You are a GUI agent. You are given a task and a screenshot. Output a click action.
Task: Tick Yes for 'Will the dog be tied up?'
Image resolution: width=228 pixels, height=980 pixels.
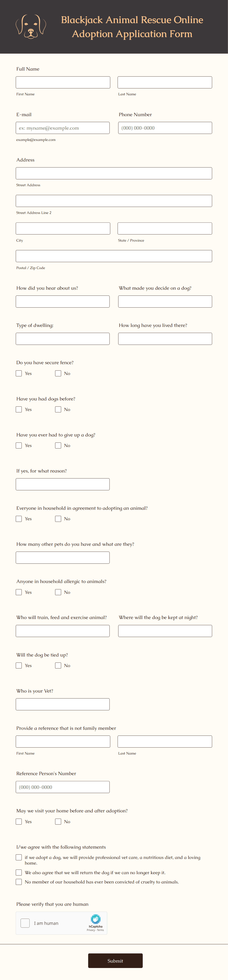coord(19,665)
